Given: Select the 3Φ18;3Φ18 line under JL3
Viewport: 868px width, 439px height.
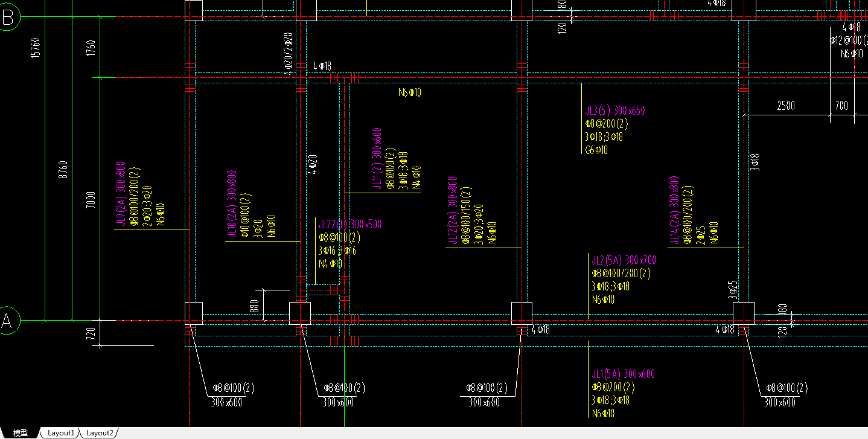Looking at the screenshot, I should pyautogui.click(x=604, y=137).
